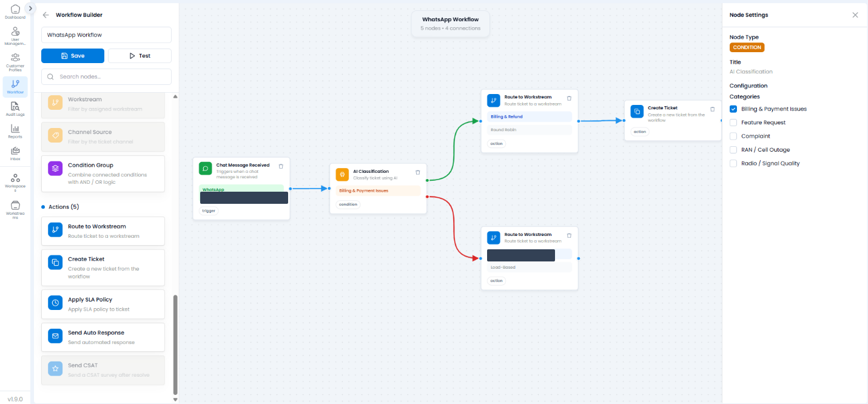Click the AI Classification title field

tap(751, 72)
